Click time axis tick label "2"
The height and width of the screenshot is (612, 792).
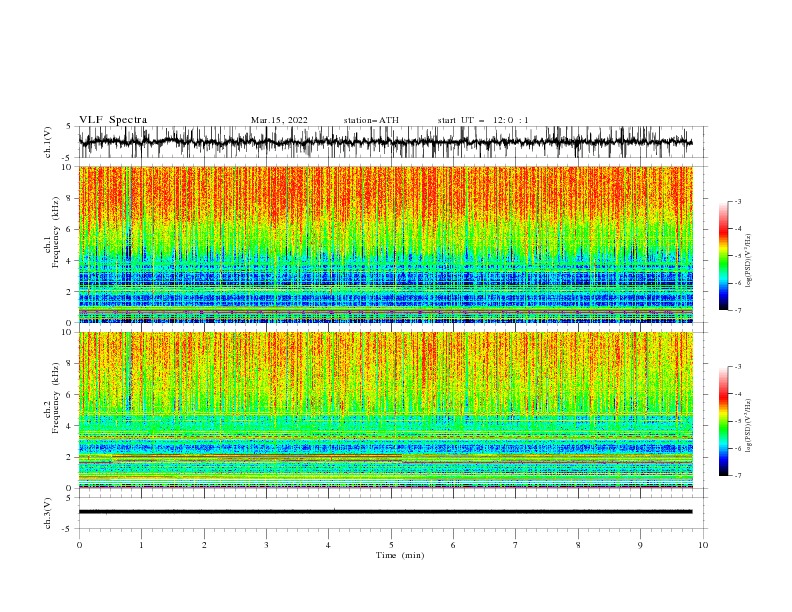point(204,545)
